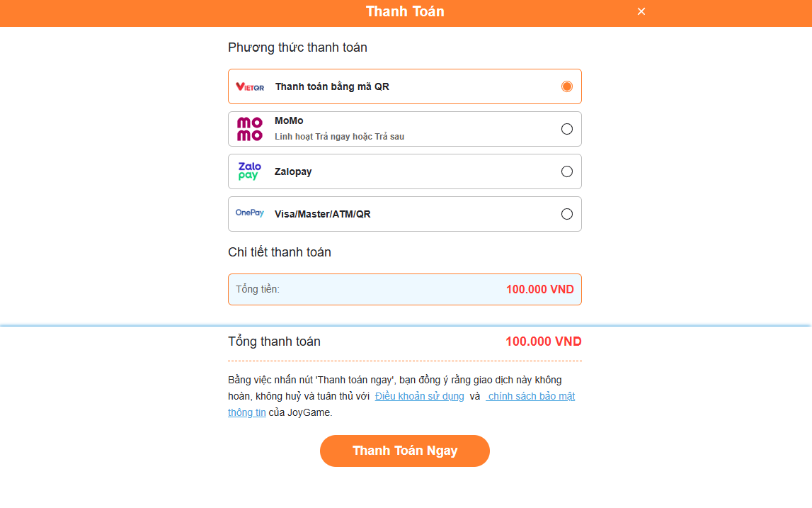Select the QR code payment radio button

coord(567,86)
